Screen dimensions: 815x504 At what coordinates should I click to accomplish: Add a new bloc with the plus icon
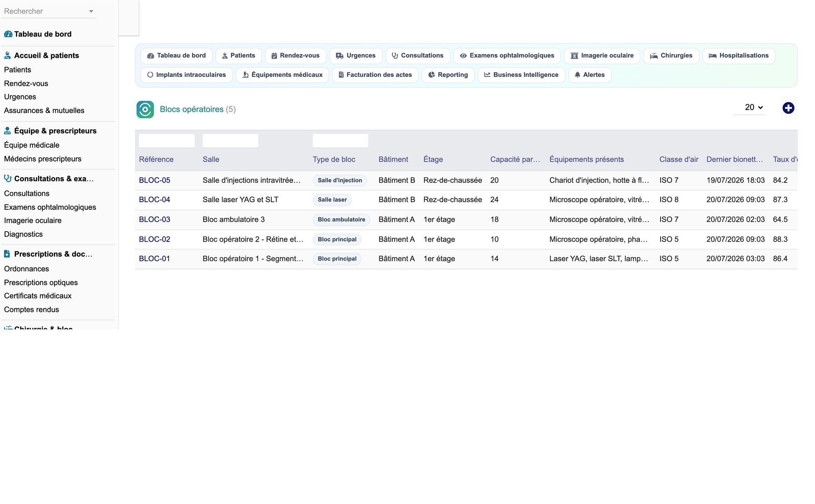[x=788, y=108]
